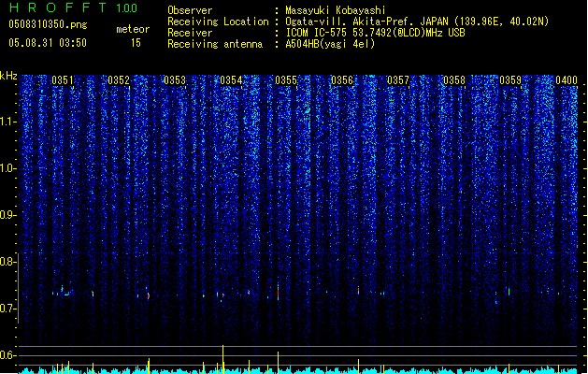Image resolution: width=588 pixels, height=374 pixels.
Task: Click the 0357 time marker
Action: [398, 80]
